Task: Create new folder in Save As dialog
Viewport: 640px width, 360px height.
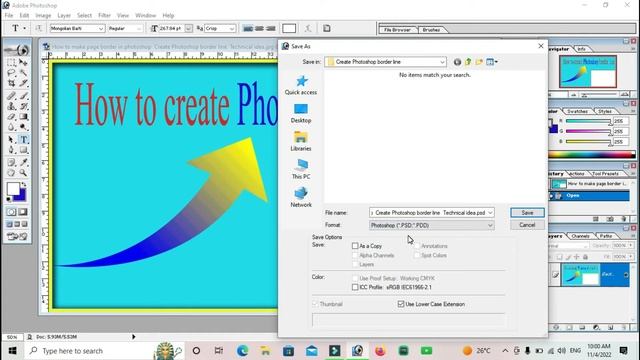Action: coord(479,62)
